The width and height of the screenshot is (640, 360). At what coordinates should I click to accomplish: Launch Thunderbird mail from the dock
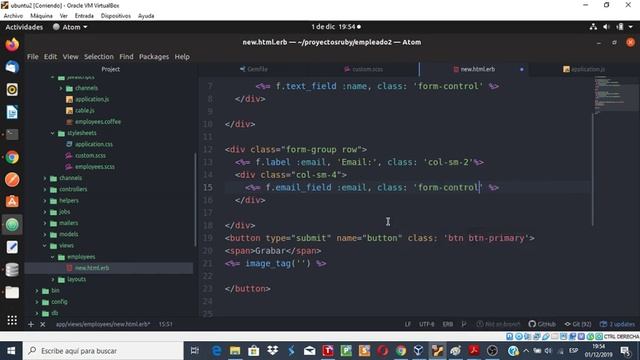point(12,67)
